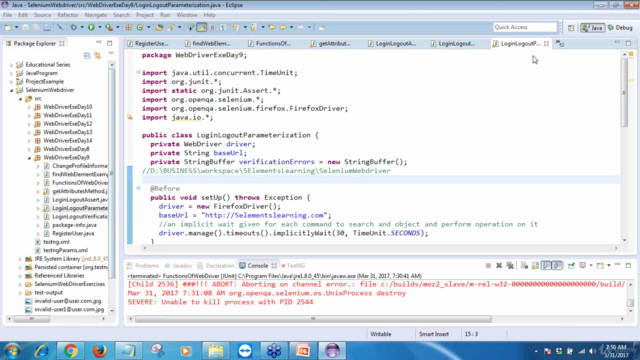Open the Source menu
Image resolution: width=640 pixels, height=360 pixels.
tap(42, 15)
